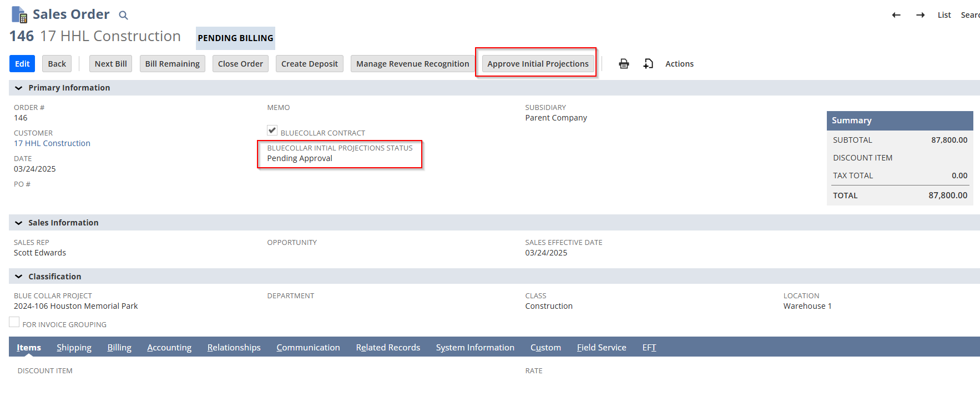Click the Pending Billing status badge

coord(235,38)
